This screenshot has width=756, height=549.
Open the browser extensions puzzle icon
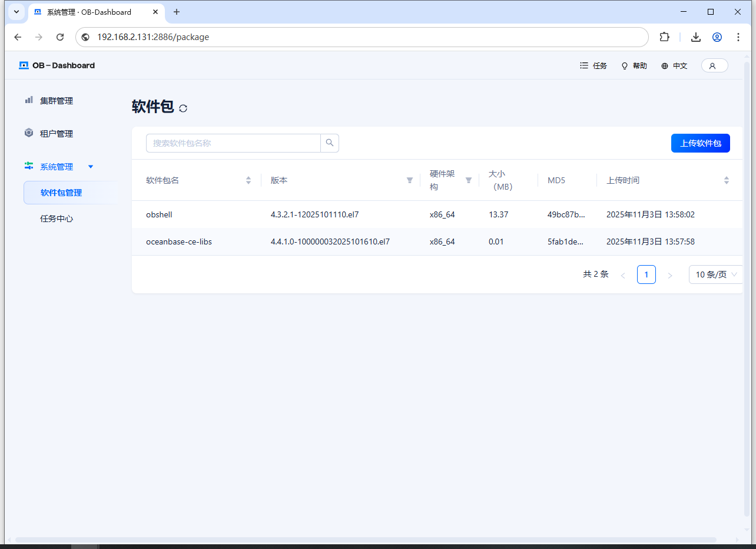[x=664, y=37]
